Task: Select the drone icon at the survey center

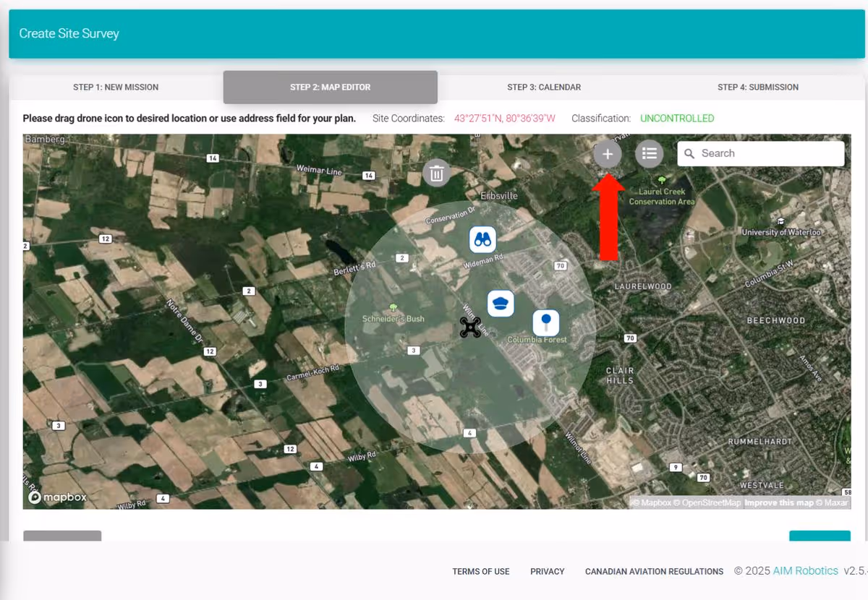Action: pos(471,327)
